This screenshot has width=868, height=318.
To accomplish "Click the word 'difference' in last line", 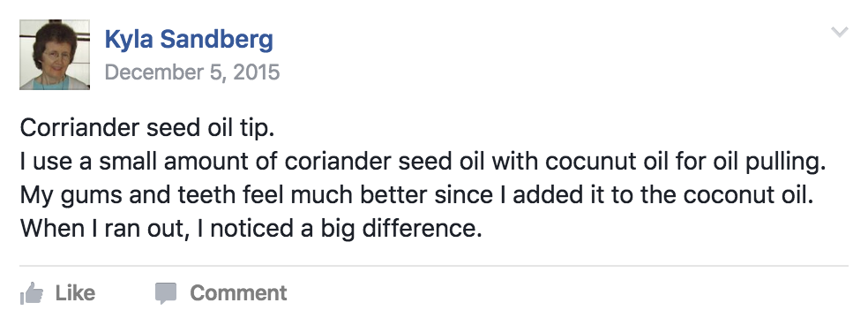I will [422, 228].
